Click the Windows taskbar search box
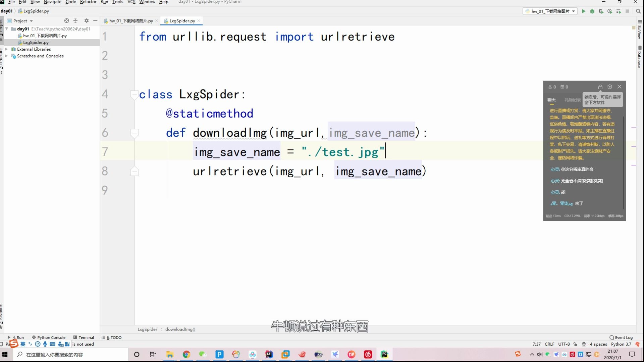Image resolution: width=644 pixels, height=362 pixels. pos(70,355)
